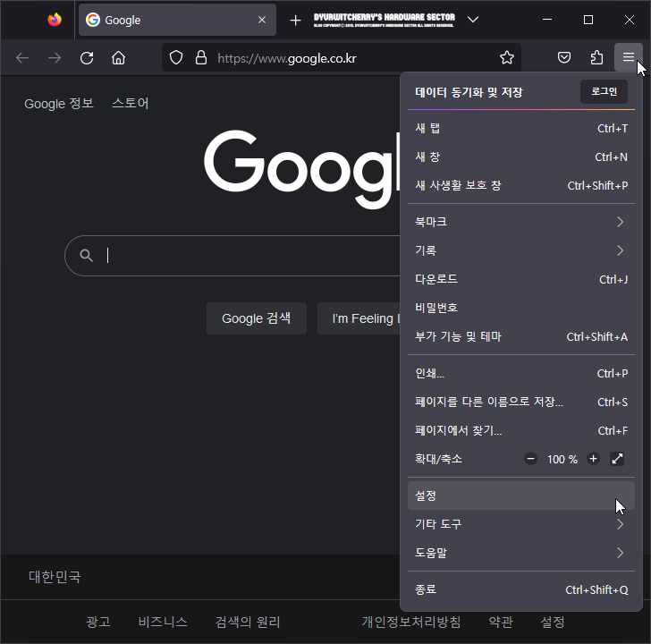Viewport: 651px width, 644px height.
Task: Maximize the Firefox window
Action: 588,20
